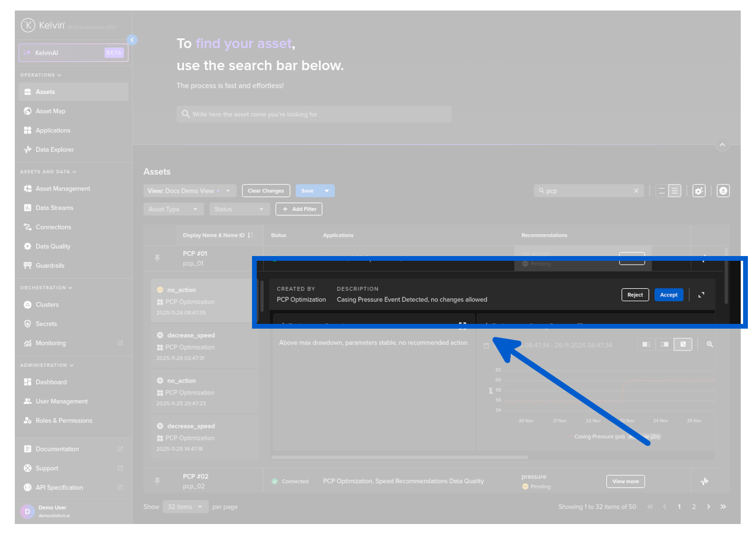The height and width of the screenshot is (535, 756).
Task: Zoom the casing pressure chart
Action: point(710,344)
